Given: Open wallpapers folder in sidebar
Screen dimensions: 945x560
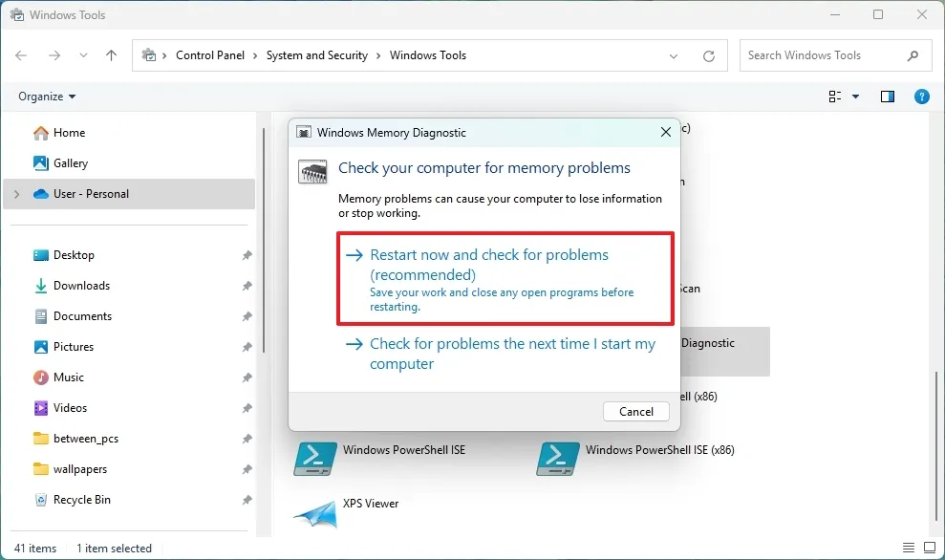Looking at the screenshot, I should click(x=70, y=469).
